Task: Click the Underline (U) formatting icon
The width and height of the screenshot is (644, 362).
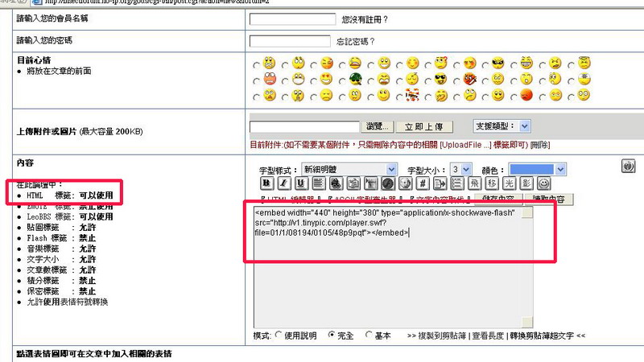Action: coord(299,183)
